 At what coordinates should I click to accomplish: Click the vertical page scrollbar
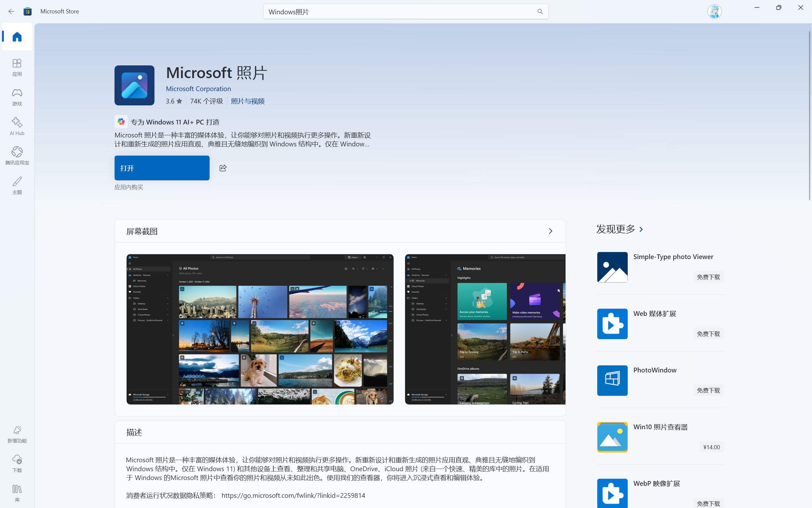pyautogui.click(x=809, y=115)
